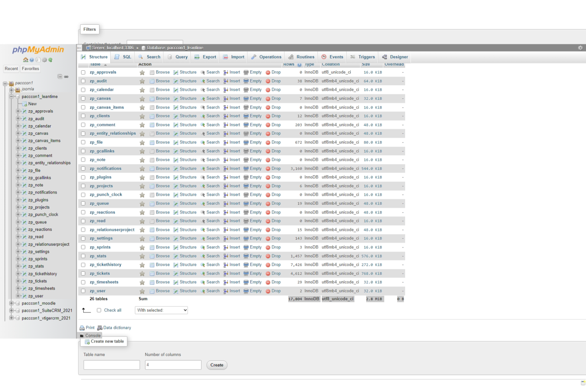Select the checkbox for zp_notifications table

tap(83, 168)
